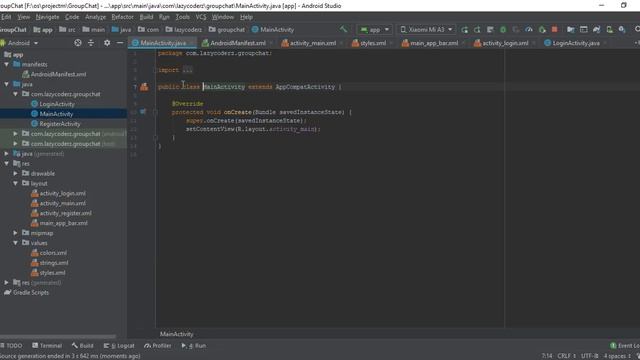
Task: Click the folder icon right of Stop
Action: [571, 30]
